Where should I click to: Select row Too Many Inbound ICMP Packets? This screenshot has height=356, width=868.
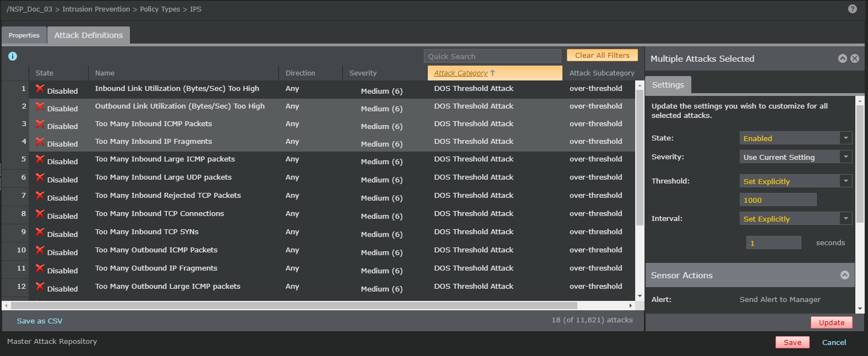click(318, 125)
